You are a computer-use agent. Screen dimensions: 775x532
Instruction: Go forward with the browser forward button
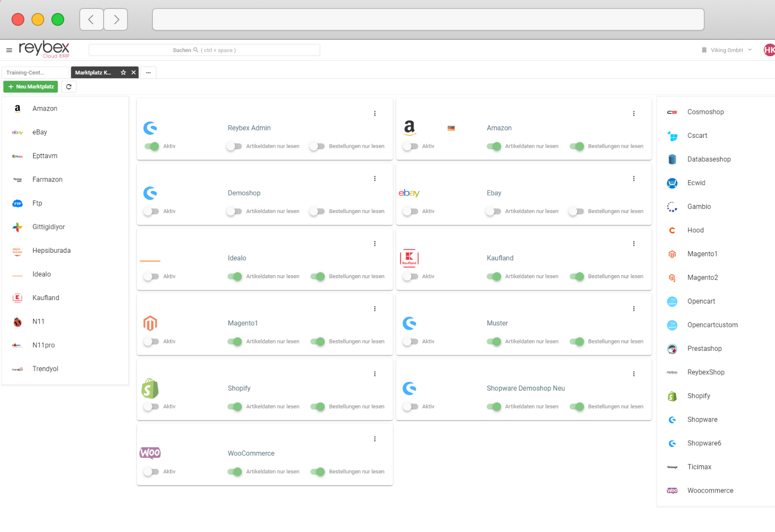pyautogui.click(x=116, y=20)
